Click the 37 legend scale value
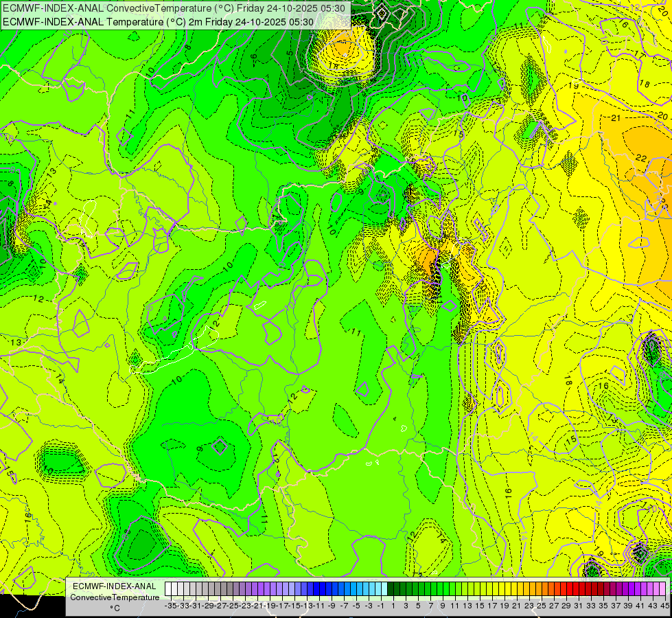Screen dimensions: 672x618 pos(616,606)
